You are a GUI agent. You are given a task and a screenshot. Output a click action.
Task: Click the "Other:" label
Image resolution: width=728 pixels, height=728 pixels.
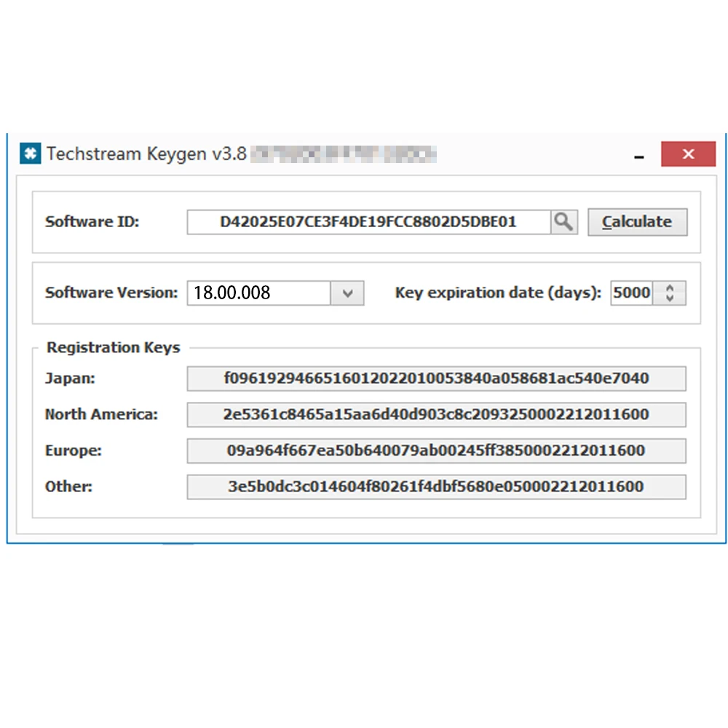click(x=68, y=486)
